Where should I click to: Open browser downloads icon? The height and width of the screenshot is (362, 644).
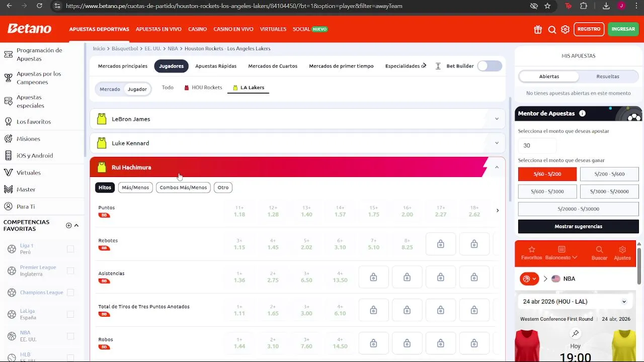(606, 6)
